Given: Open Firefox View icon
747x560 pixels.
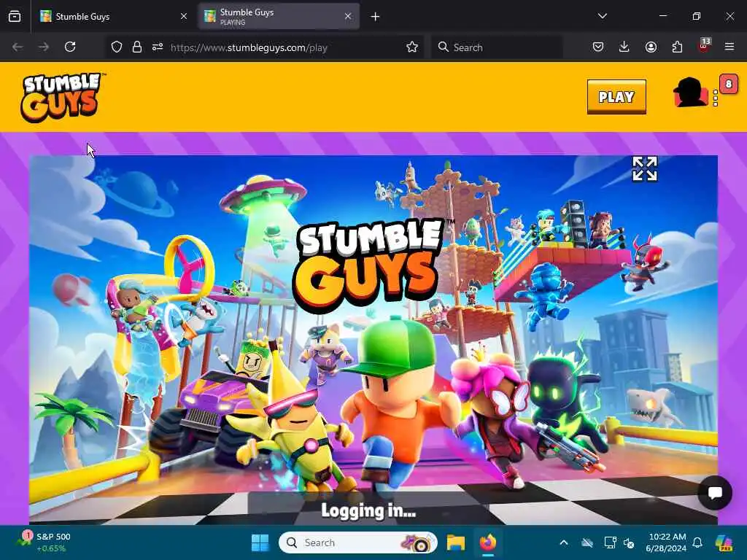Looking at the screenshot, I should [15, 17].
